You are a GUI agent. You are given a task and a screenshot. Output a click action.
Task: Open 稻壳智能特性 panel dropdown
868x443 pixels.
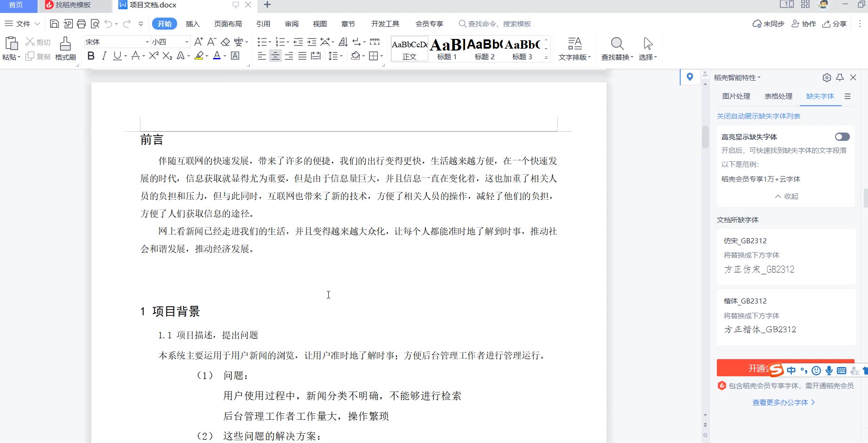(737, 77)
